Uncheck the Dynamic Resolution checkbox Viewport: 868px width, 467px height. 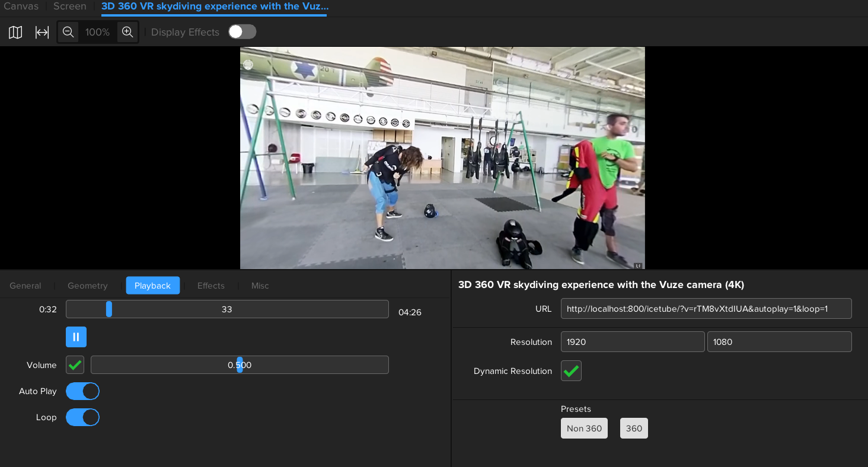point(571,371)
